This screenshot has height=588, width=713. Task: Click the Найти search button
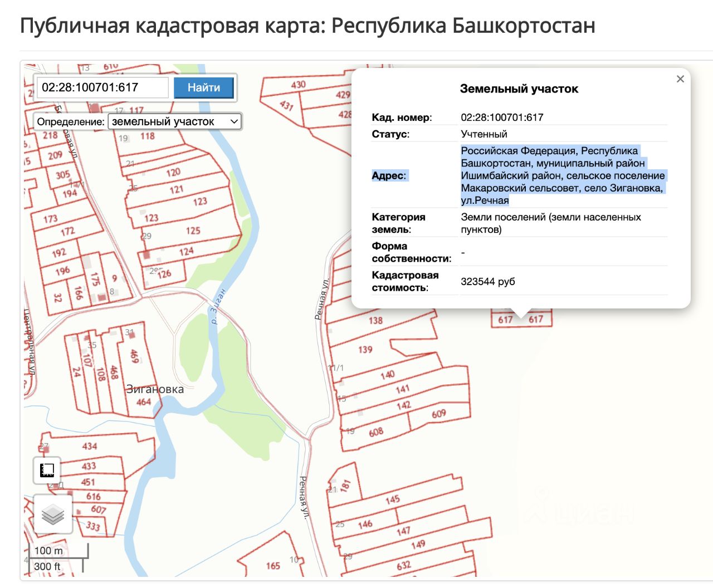pyautogui.click(x=204, y=87)
